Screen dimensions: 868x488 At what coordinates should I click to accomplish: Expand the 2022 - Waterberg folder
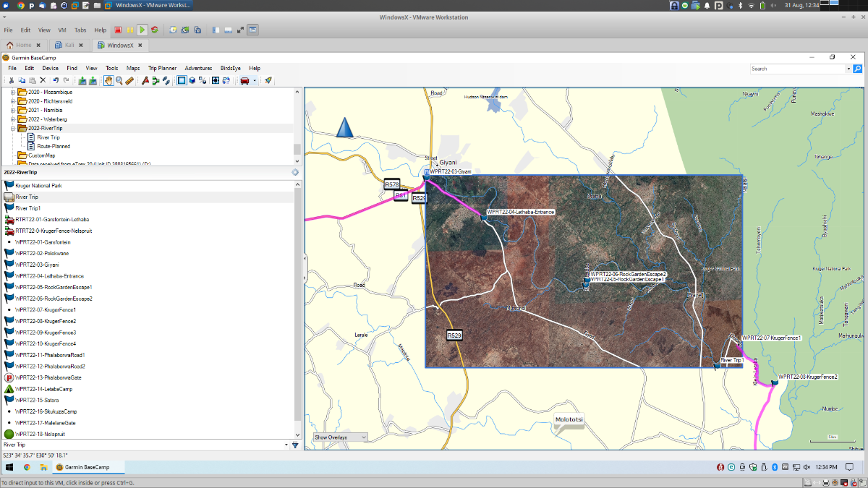pos(13,119)
